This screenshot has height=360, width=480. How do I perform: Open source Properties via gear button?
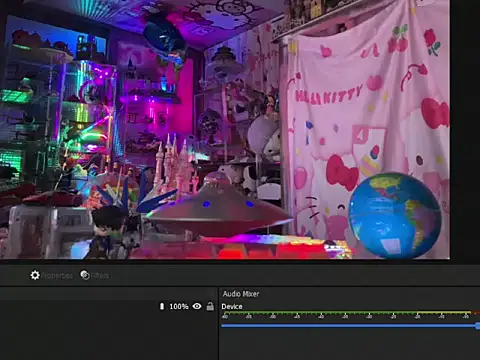[51, 275]
